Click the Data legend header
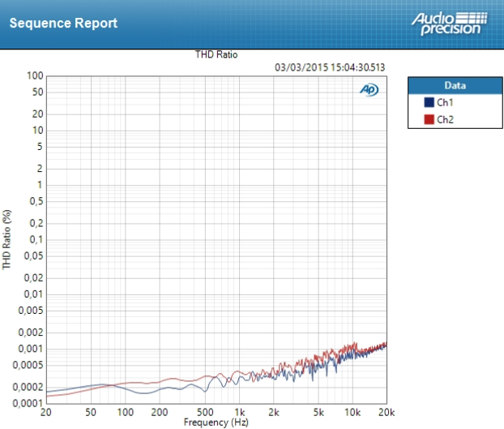The image size is (504, 429). [454, 85]
